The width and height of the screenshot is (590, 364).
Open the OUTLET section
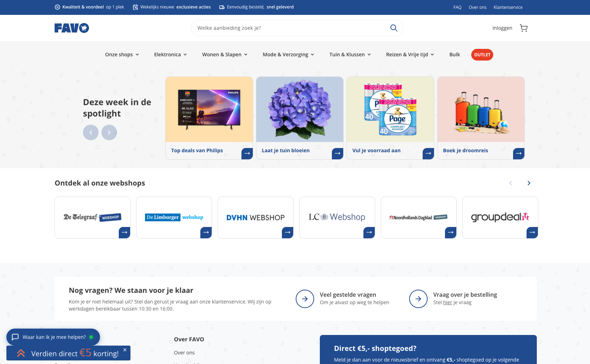point(482,55)
